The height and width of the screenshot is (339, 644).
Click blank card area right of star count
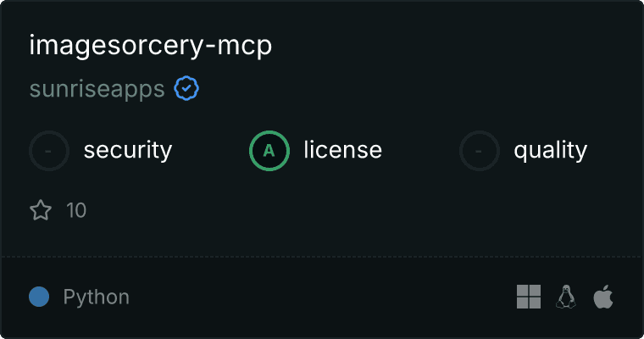coord(362,210)
